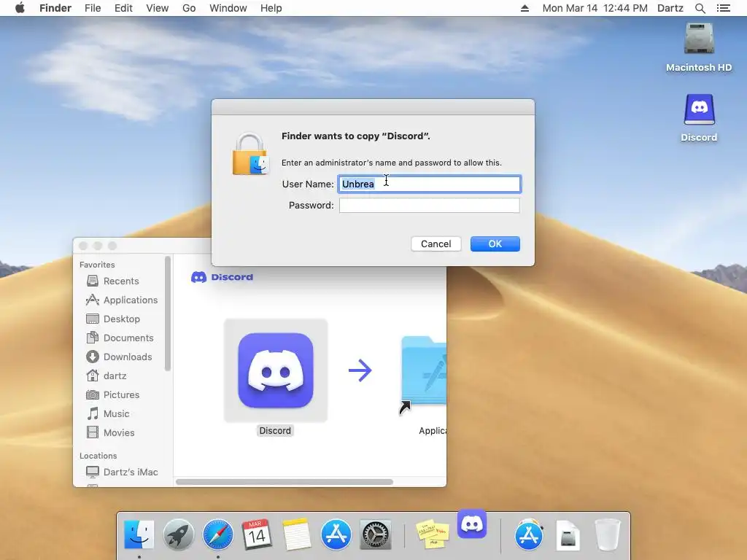The height and width of the screenshot is (560, 747).
Task: Open Launchpad from the Dock
Action: 178,534
